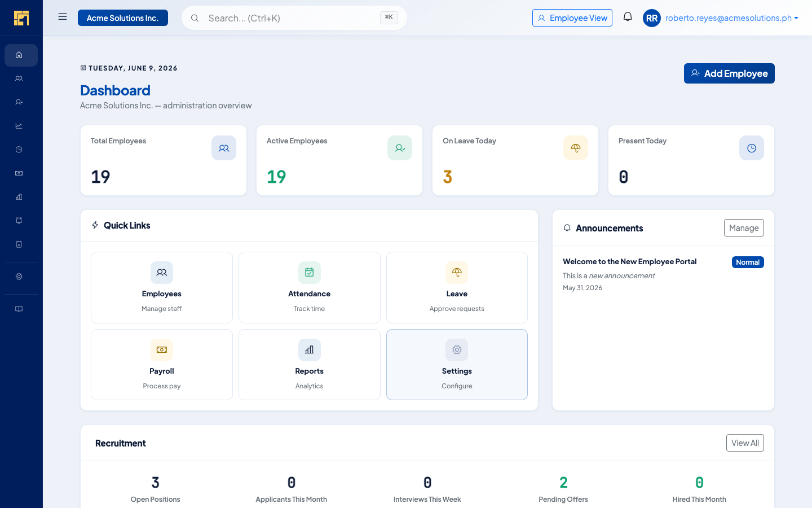Expand the roberto.reyes account dropdown

coord(721,18)
